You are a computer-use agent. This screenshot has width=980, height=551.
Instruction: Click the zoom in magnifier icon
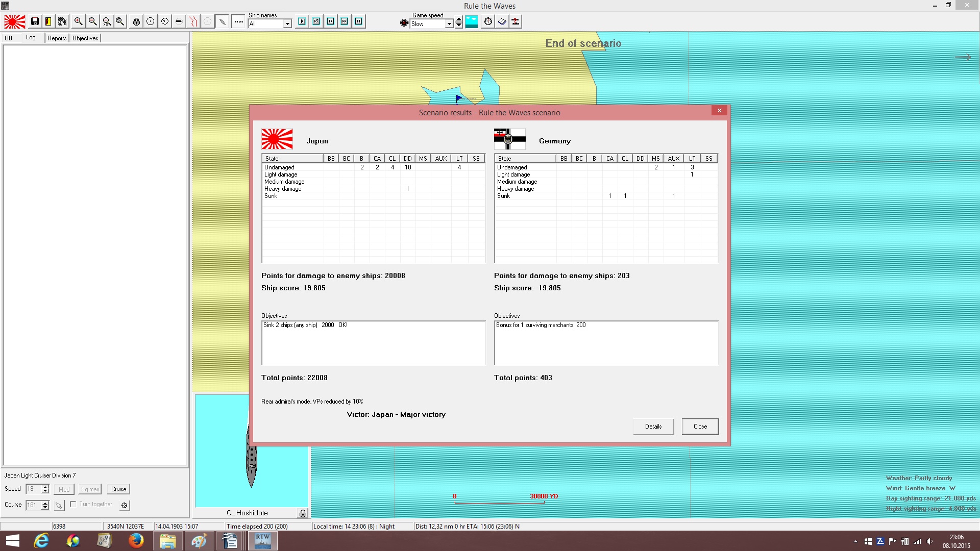point(78,21)
